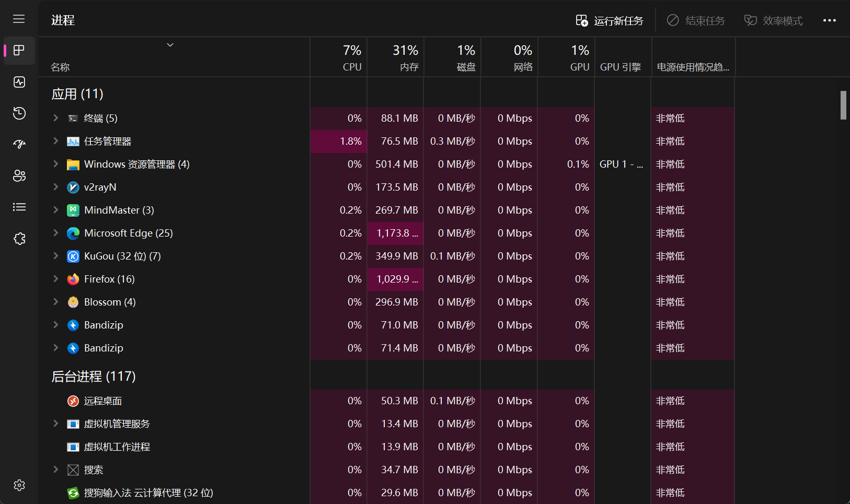Screen dimensions: 850x504
Task: Open the Users page icon
Action: point(19,176)
